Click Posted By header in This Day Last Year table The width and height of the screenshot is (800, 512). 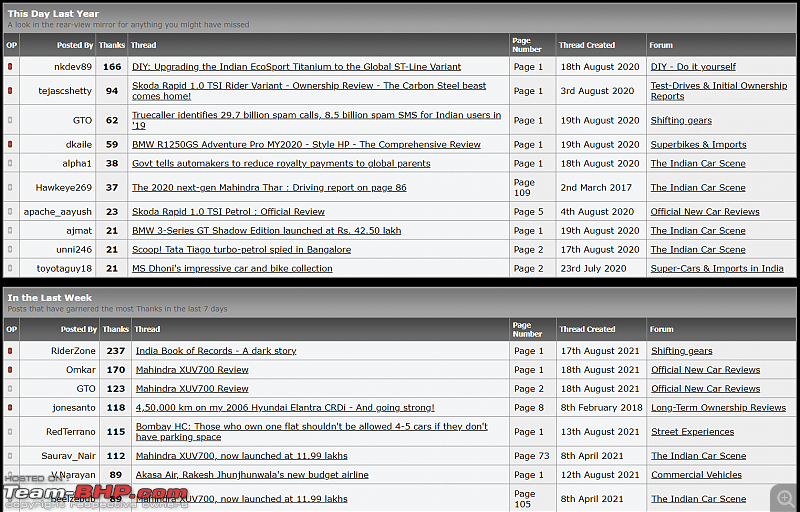pyautogui.click(x=75, y=45)
